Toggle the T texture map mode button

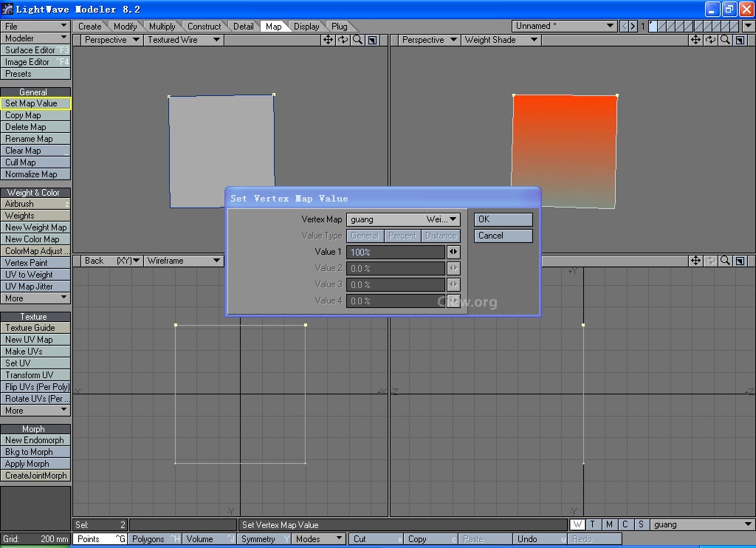coord(593,524)
